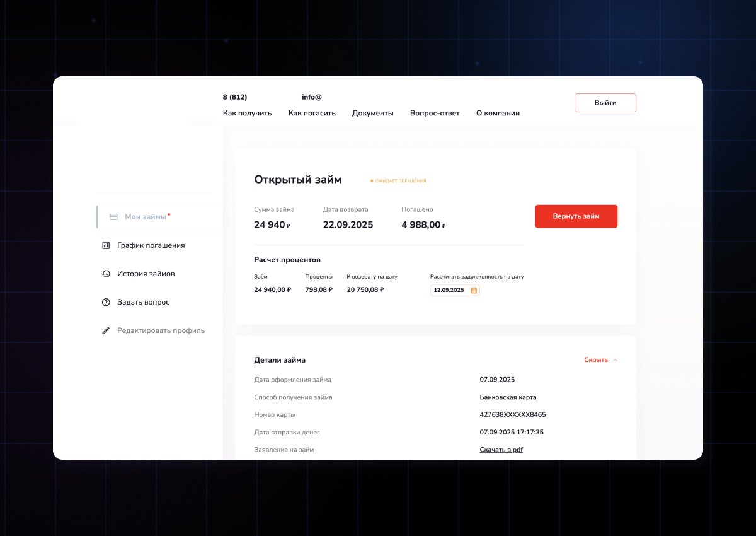Open the Документы menu item
The width and height of the screenshot is (756, 536).
coord(372,113)
